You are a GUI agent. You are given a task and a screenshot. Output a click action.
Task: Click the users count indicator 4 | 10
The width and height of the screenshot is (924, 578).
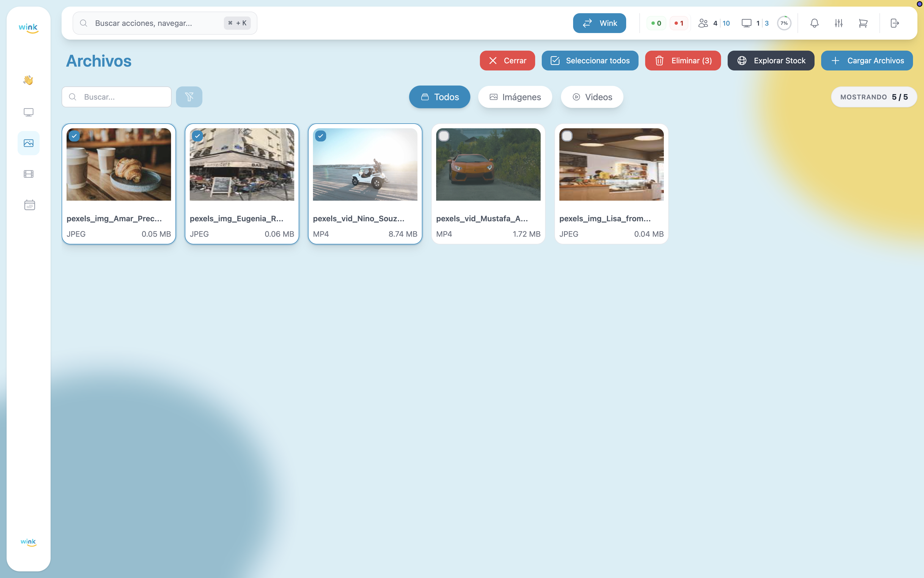714,23
